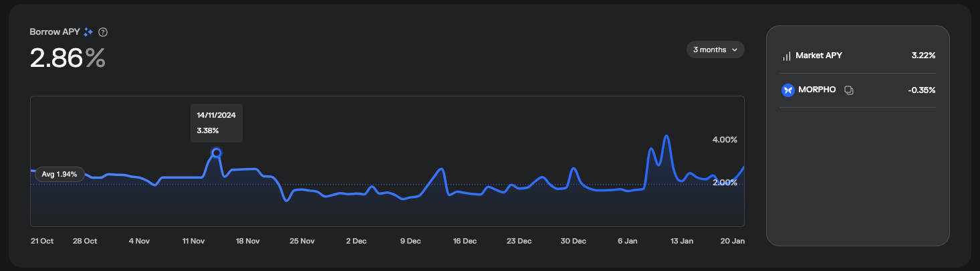The height and width of the screenshot is (271, 980).
Task: Click the sparkle icon beside Borrow APY
Action: point(88,32)
